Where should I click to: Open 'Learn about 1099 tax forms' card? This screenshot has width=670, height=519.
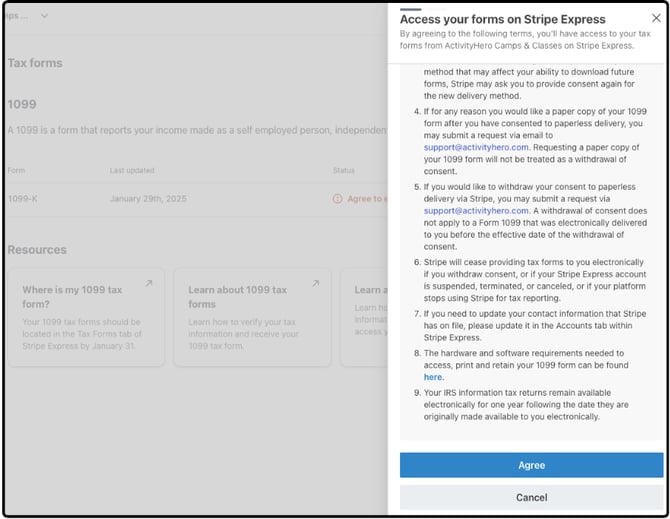(251, 317)
